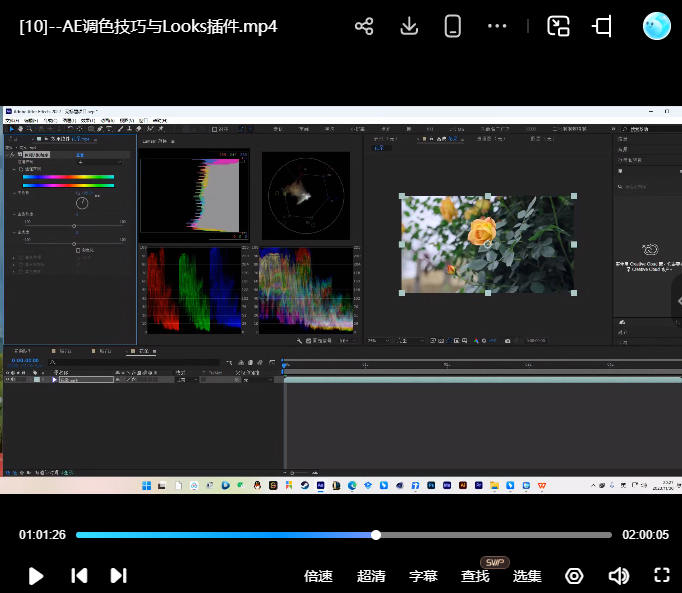Open the three-dot more options menu
The image size is (682, 593).
click(497, 27)
